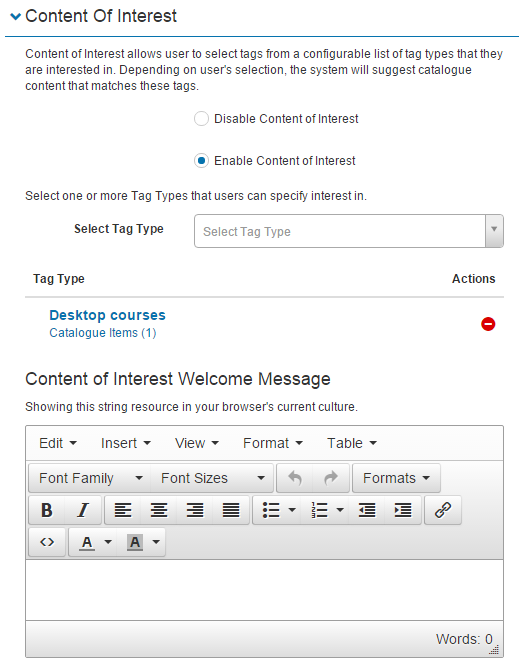Click into the welcome message text area
Viewport: 519px width, 668px height.
(264, 590)
